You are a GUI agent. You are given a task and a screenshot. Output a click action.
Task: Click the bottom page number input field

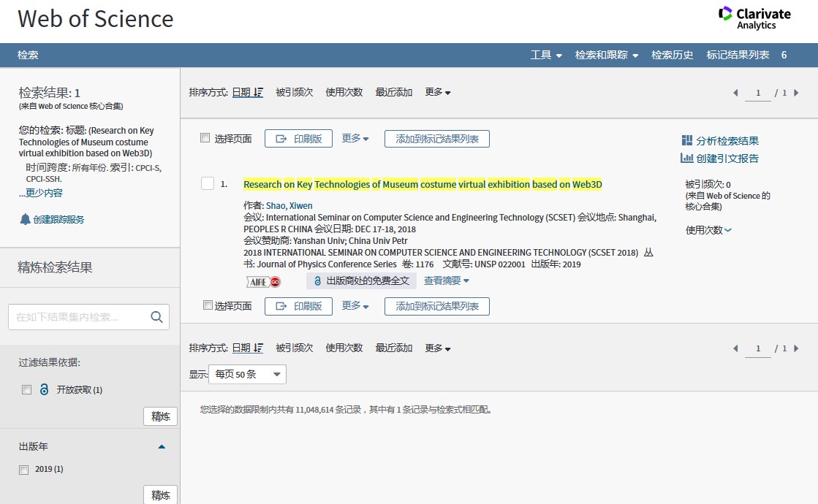758,348
